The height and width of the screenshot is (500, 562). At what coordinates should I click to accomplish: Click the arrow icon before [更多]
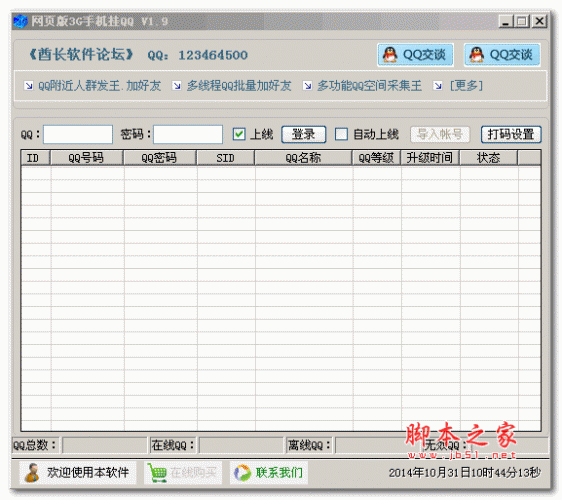(x=438, y=86)
